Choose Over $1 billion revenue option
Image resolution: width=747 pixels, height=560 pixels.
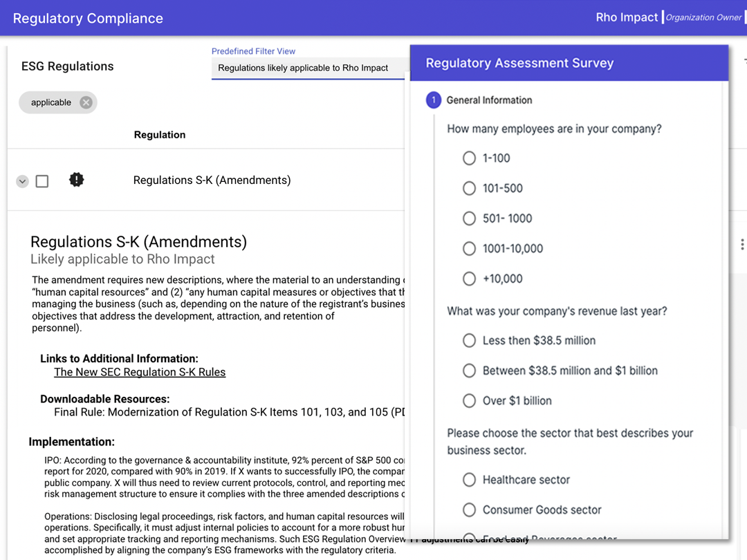(x=469, y=400)
